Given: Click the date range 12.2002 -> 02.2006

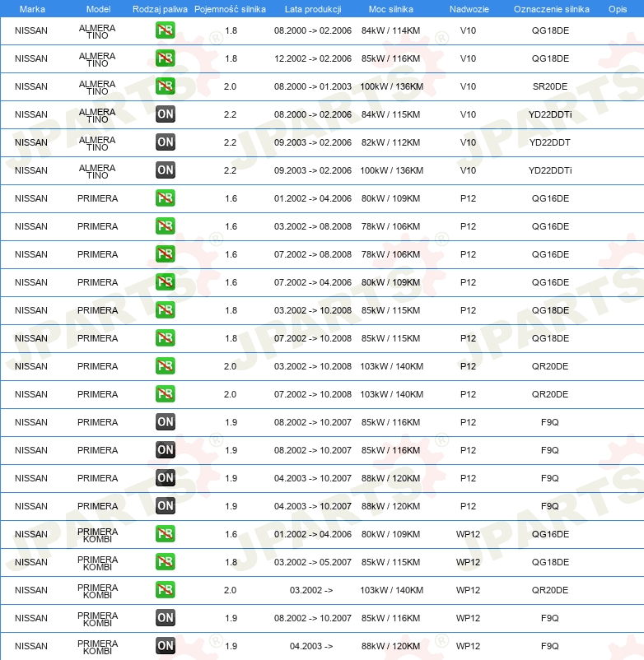Looking at the screenshot, I should click(312, 58).
